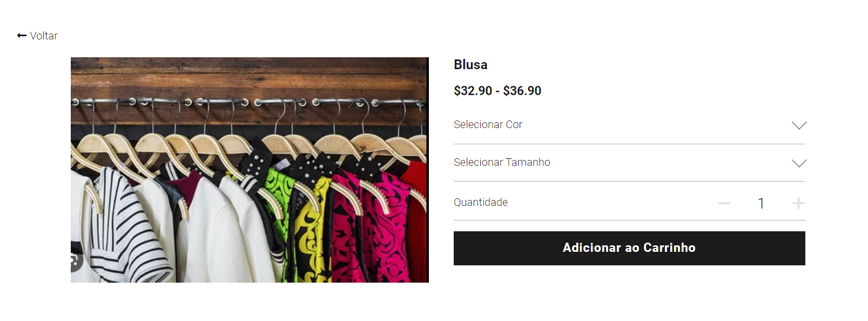Select the quantity value 1 field
The width and height of the screenshot is (868, 321).
(761, 203)
